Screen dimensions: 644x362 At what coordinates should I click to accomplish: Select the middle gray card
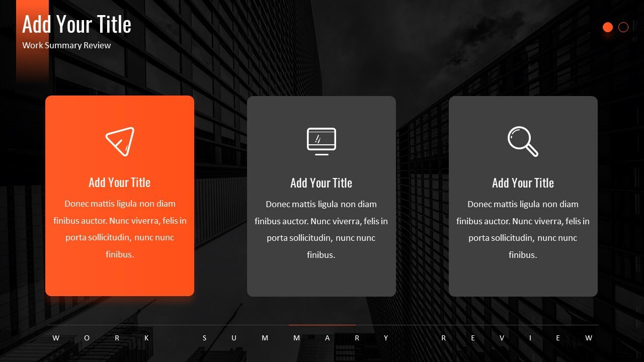[321, 274]
